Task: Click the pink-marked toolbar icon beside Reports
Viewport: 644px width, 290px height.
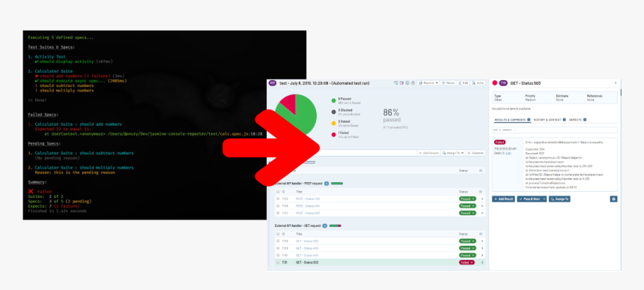Action: (401, 83)
